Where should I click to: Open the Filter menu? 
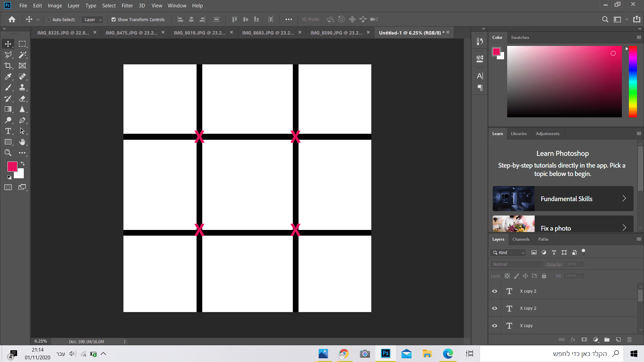(127, 5)
